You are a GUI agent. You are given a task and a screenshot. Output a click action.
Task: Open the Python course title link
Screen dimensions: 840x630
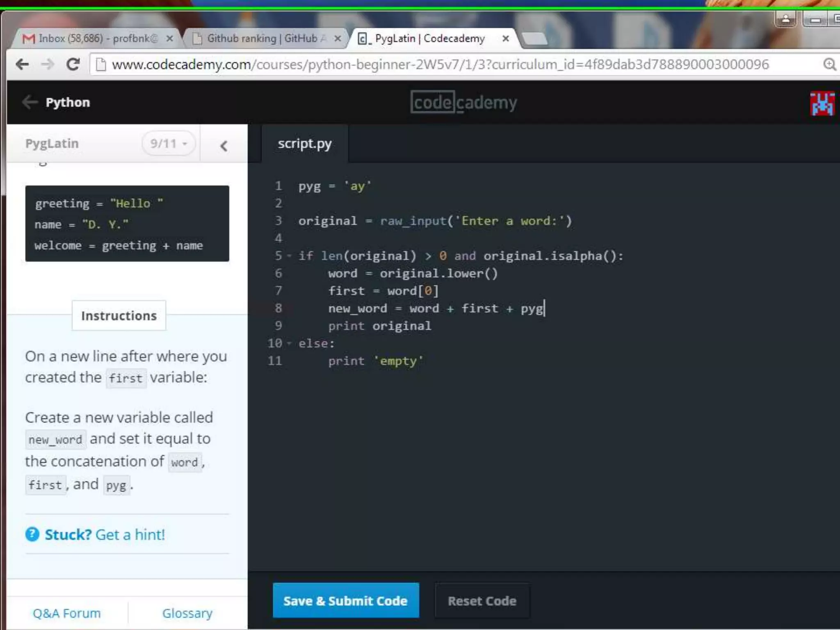[68, 102]
